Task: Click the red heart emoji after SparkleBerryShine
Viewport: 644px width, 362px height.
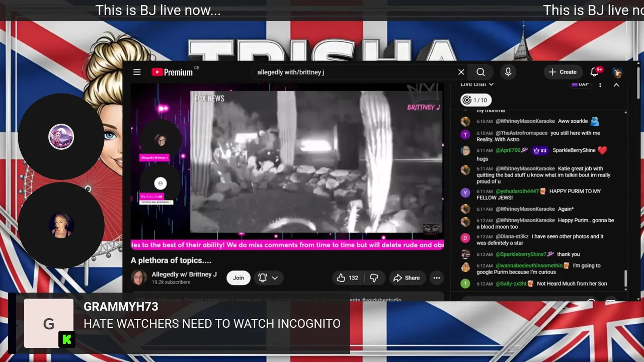Action: pos(602,150)
